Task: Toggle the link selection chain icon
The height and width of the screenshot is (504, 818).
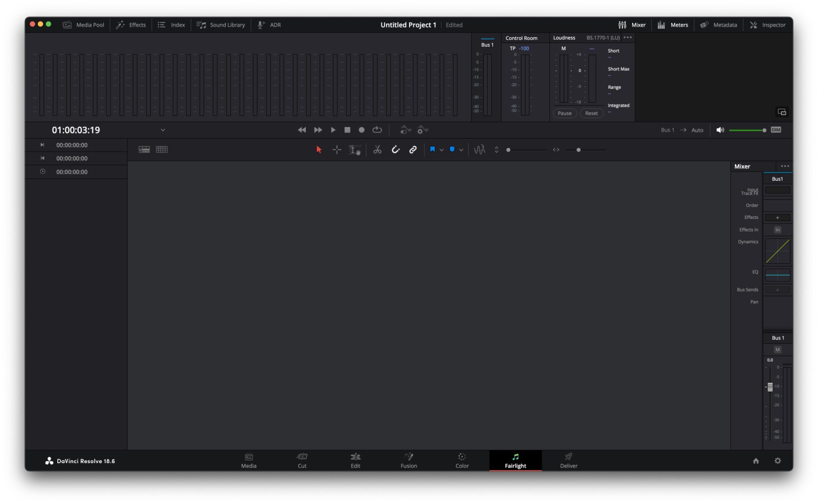Action: [x=413, y=150]
